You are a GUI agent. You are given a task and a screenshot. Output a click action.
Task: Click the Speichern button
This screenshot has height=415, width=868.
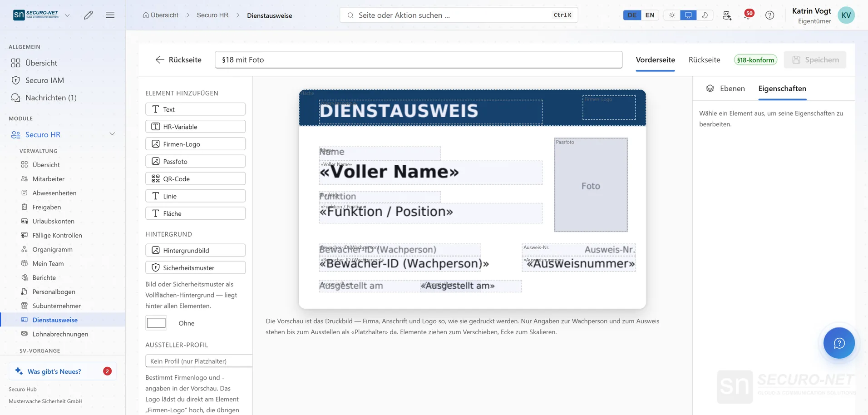pyautogui.click(x=815, y=60)
